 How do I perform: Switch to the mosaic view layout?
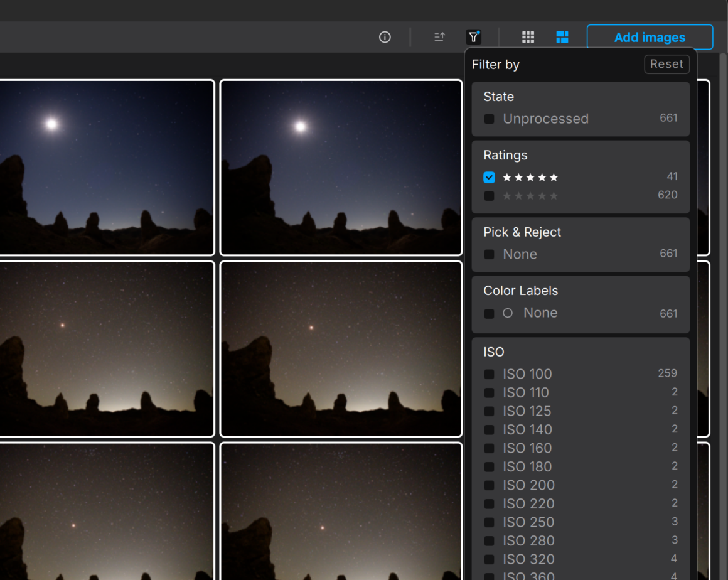562,37
